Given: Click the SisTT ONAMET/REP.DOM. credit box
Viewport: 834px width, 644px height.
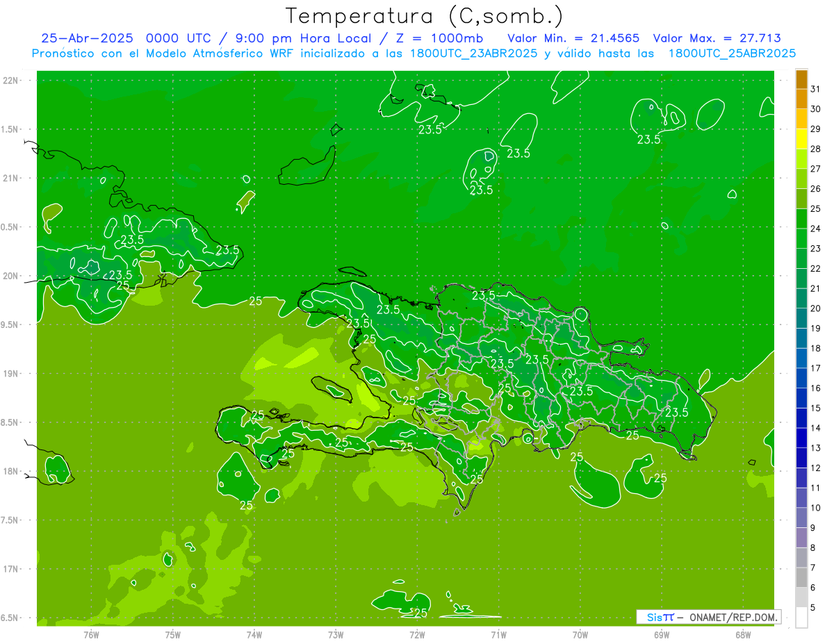Looking at the screenshot, I should (709, 617).
